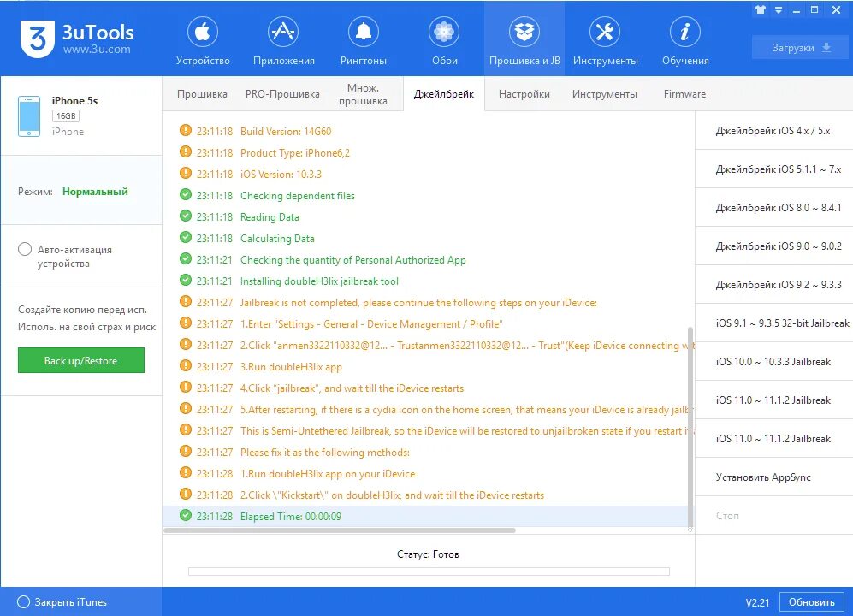Image resolution: width=853 pixels, height=616 pixels.
Task: Open the Рингтоны ringtones section
Action: [x=364, y=41]
